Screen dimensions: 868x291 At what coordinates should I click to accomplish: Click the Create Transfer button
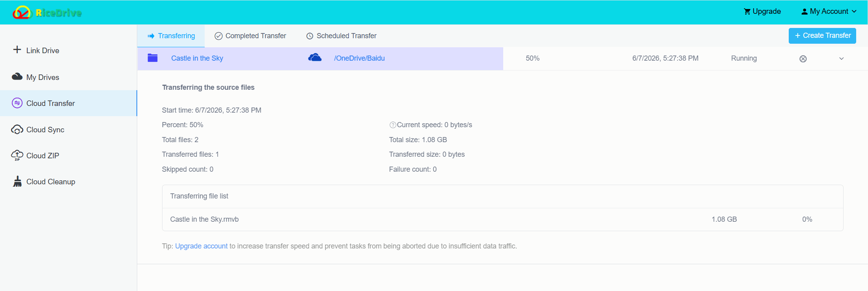click(x=822, y=36)
